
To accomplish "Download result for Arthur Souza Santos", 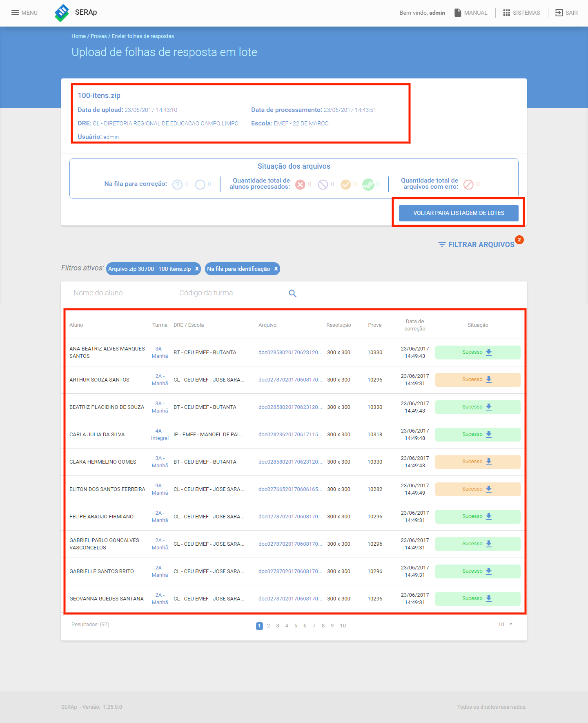I will coord(489,380).
